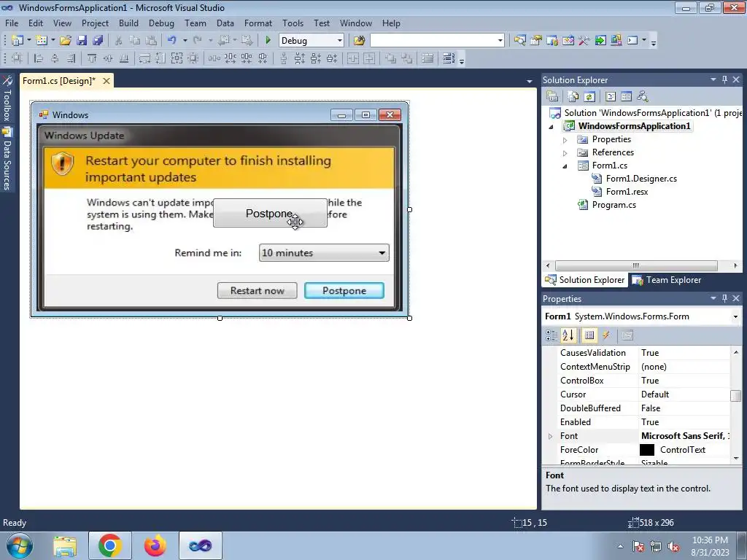Expand the Font property row
747x560 pixels.
coord(550,436)
